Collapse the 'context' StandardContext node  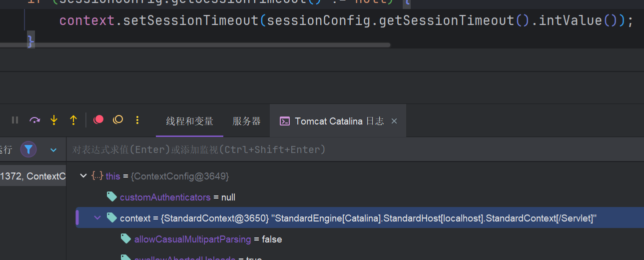[x=97, y=218]
